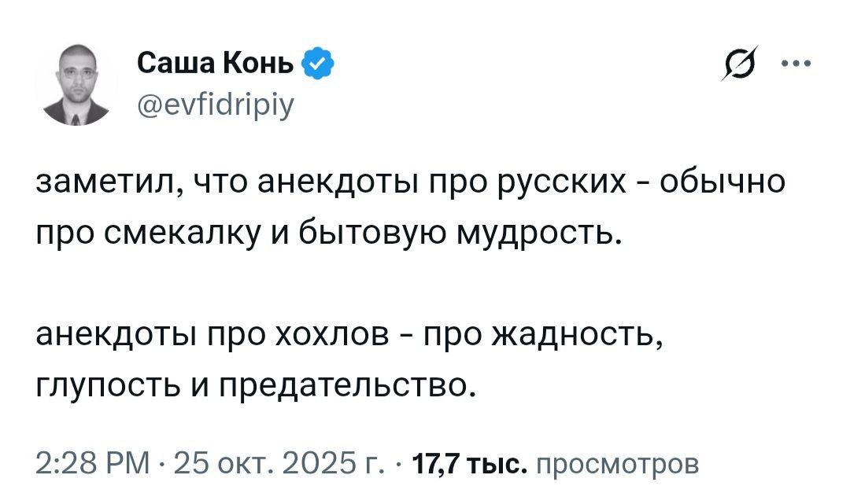Open the three-dot more options menu
850x504 pixels.
[795, 65]
